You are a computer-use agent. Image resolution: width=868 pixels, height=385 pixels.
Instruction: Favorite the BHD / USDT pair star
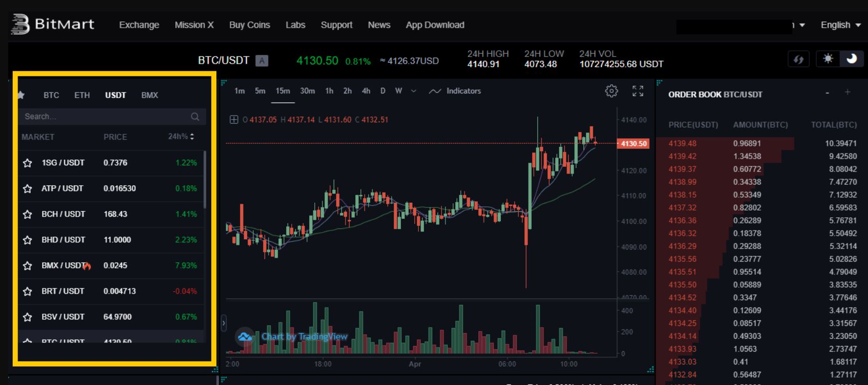28,240
